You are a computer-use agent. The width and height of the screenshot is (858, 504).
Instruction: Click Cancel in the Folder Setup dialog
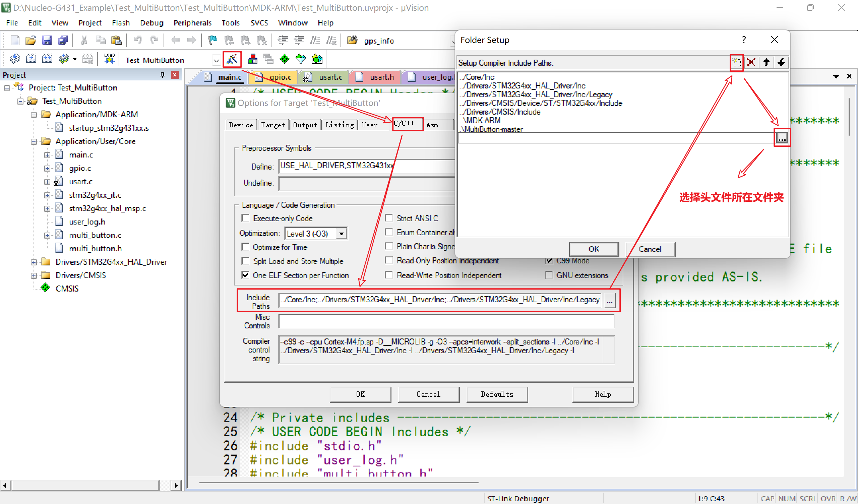pyautogui.click(x=650, y=249)
